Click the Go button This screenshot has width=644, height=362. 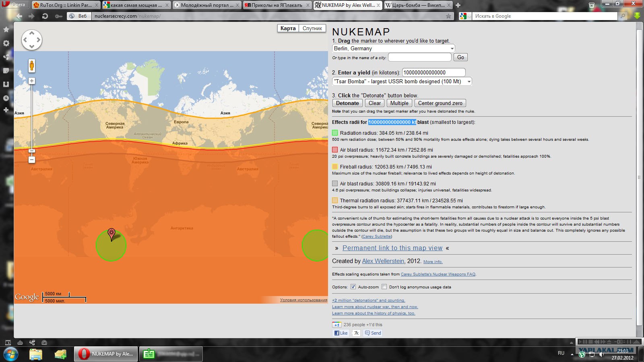pos(460,57)
